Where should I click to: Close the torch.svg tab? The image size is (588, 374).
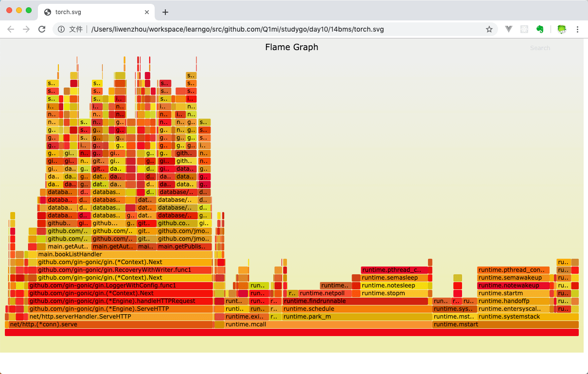click(x=147, y=12)
